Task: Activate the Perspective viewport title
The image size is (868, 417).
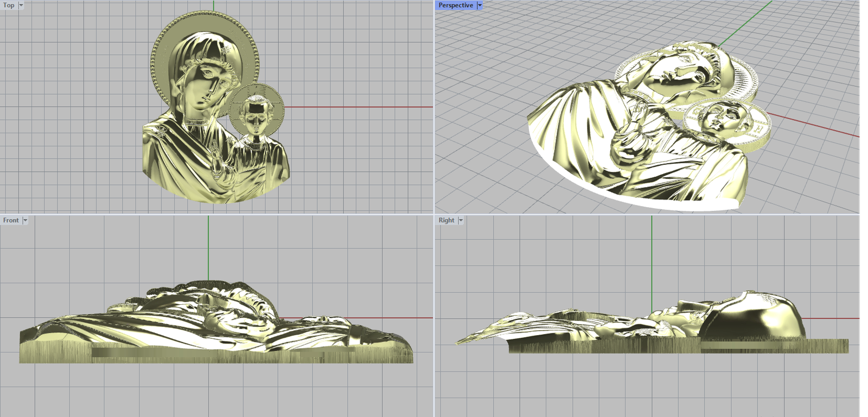Action: point(455,5)
